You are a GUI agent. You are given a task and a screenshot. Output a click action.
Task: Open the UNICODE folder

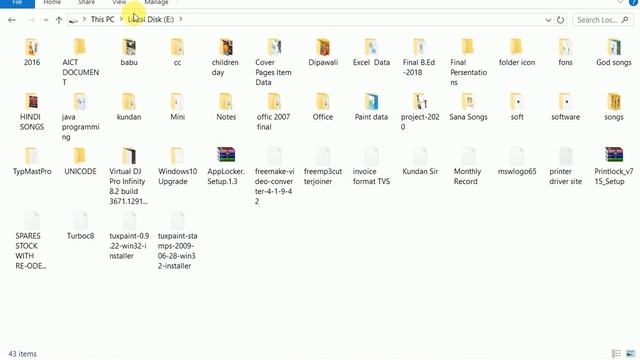[80, 162]
